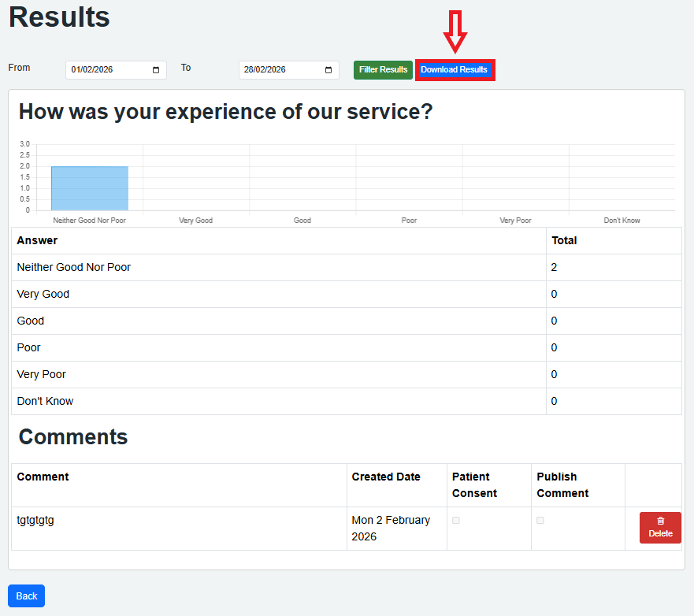Click the Download Results button
The image size is (694, 616).
pyautogui.click(x=455, y=70)
